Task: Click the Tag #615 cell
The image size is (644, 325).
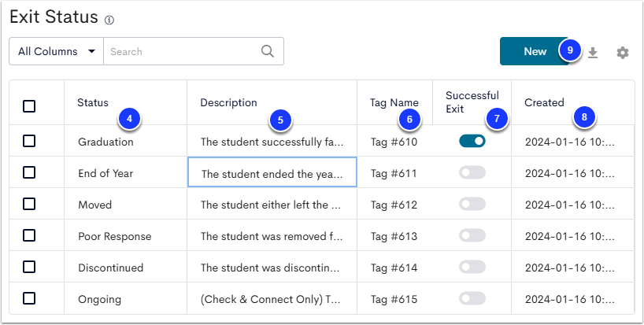Action: [x=394, y=300]
